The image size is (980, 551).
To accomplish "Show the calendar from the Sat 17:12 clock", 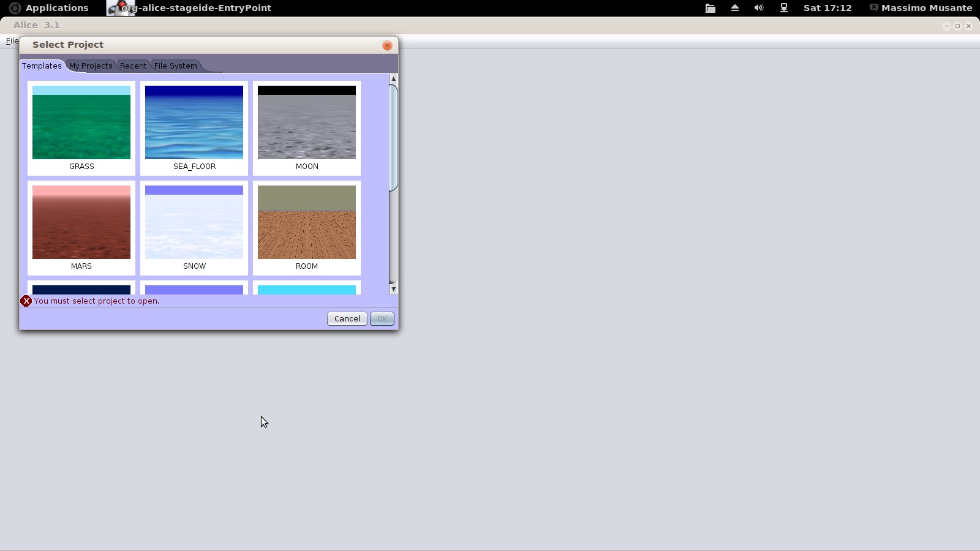I will tap(827, 8).
